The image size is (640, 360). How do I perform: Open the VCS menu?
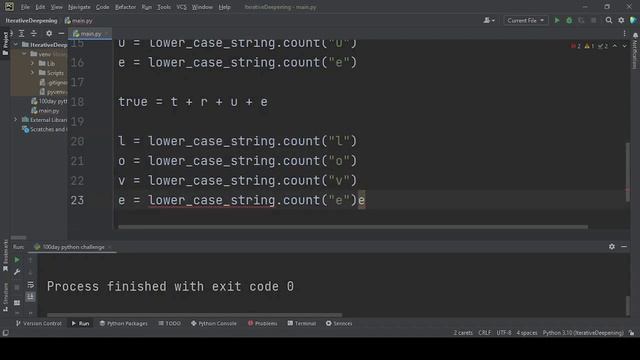182,7
